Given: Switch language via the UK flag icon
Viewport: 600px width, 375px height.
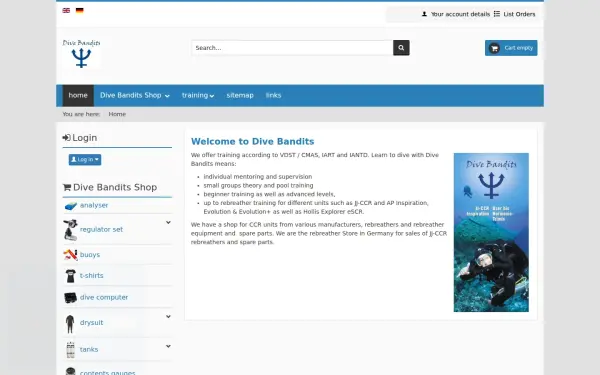Looking at the screenshot, I should tap(66, 10).
